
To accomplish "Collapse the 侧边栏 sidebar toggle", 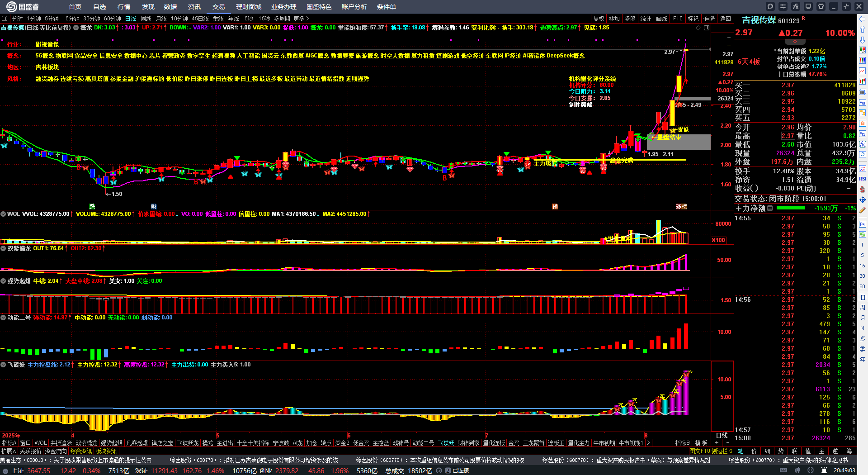I will tap(722, 451).
